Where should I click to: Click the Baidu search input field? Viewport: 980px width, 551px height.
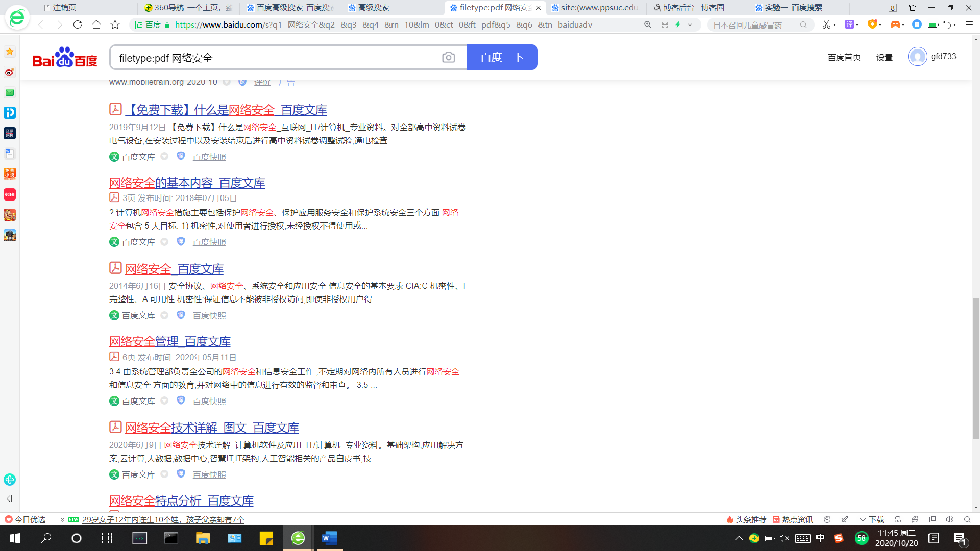coord(276,58)
